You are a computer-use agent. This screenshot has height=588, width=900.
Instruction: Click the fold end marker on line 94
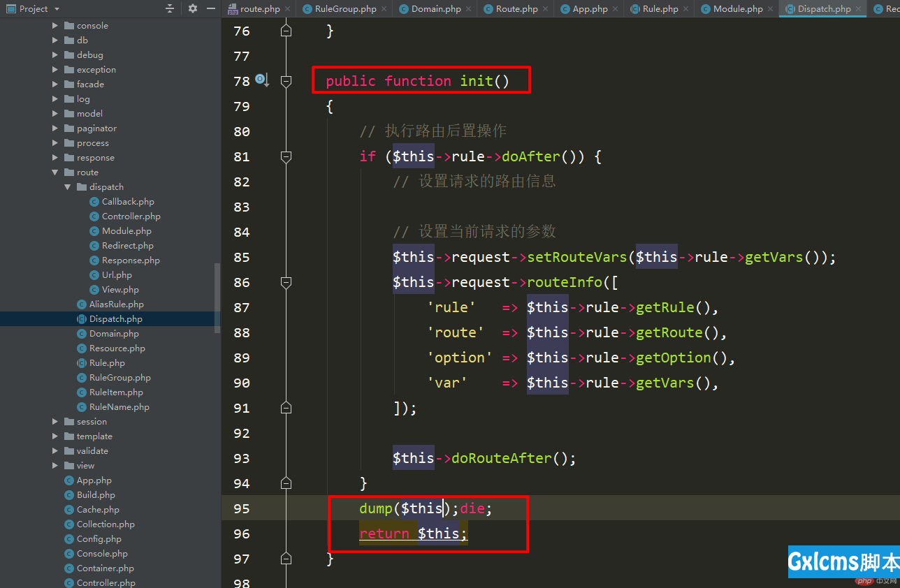[286, 483]
